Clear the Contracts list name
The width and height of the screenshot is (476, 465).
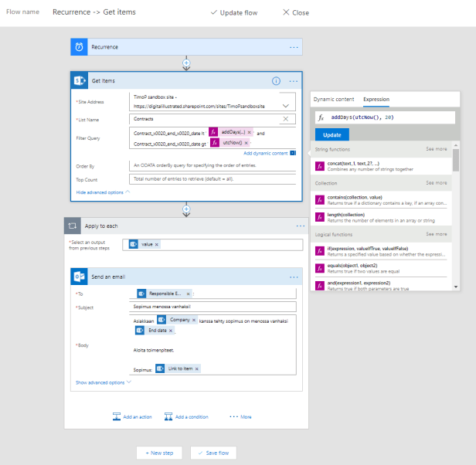click(286, 119)
